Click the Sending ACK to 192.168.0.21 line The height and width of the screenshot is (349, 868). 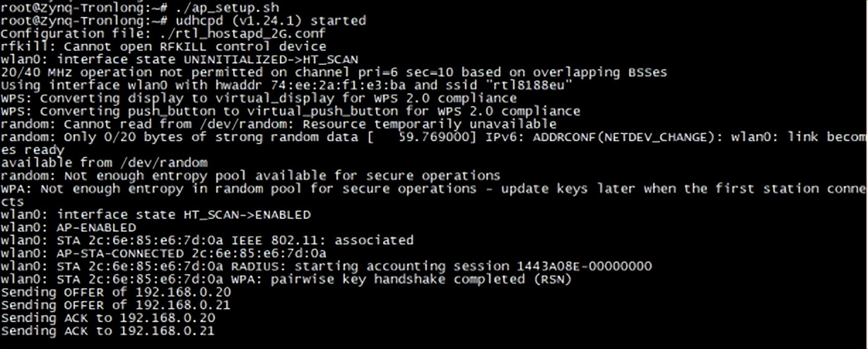coord(107,331)
